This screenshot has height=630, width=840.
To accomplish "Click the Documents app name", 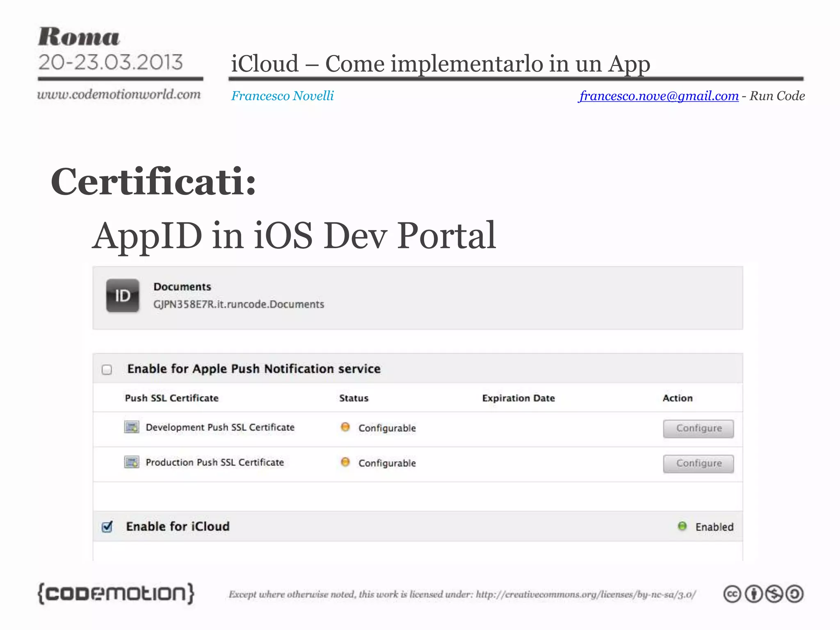I will click(183, 287).
